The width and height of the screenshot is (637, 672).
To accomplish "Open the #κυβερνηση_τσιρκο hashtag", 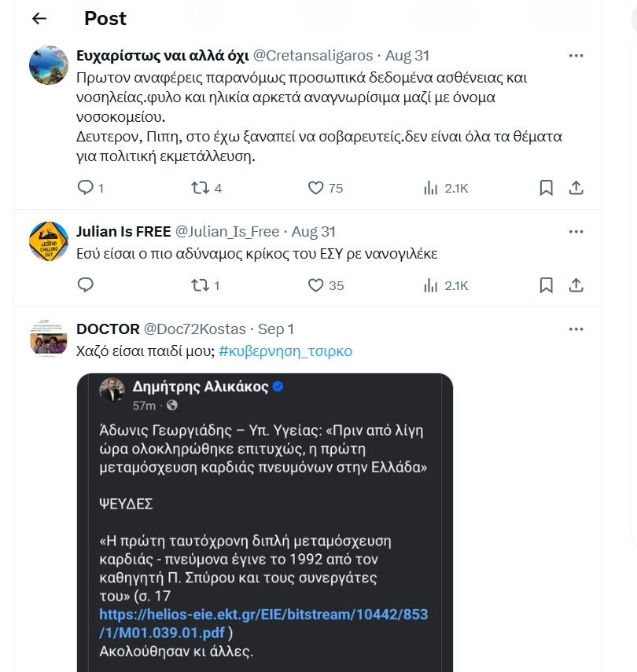I will click(285, 351).
